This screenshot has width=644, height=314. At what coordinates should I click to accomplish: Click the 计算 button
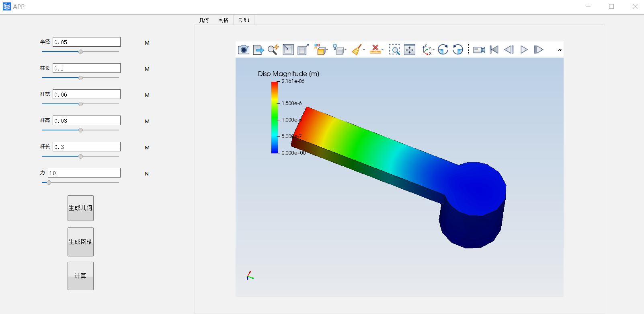tap(80, 276)
